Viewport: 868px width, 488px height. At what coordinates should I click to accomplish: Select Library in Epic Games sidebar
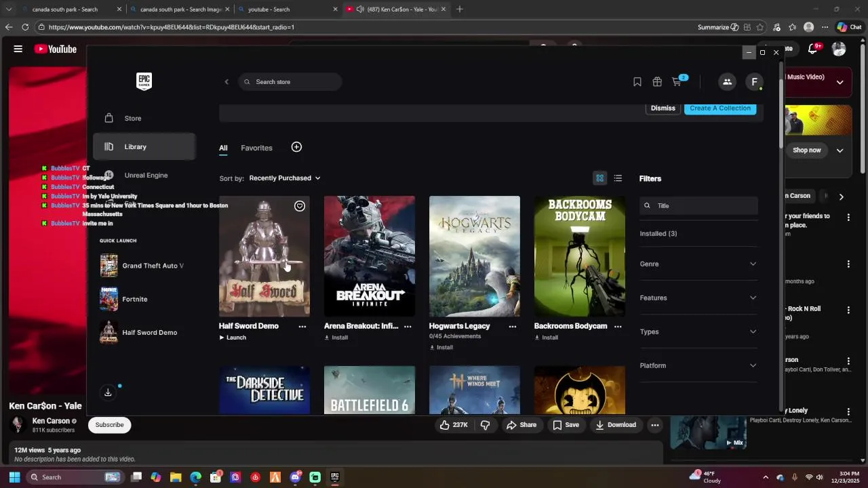point(144,146)
